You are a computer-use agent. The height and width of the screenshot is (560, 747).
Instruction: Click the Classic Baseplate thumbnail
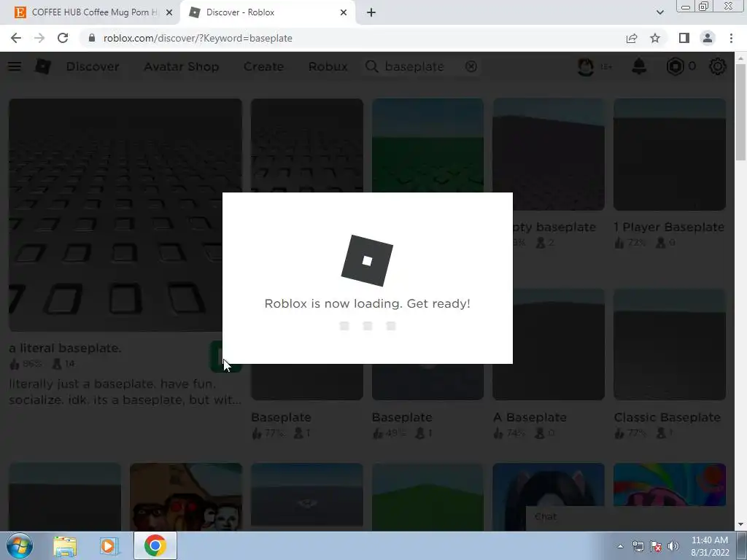670,344
